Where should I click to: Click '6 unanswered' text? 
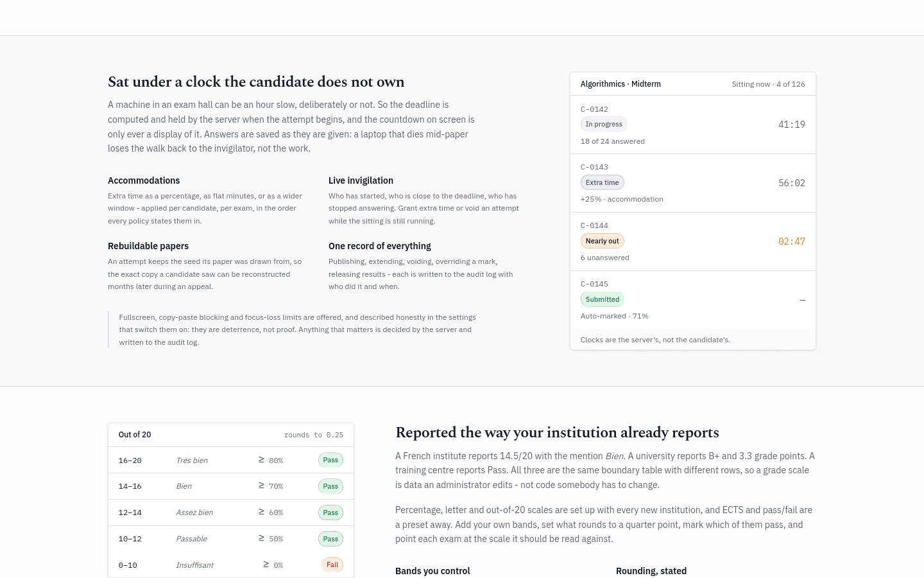point(604,258)
